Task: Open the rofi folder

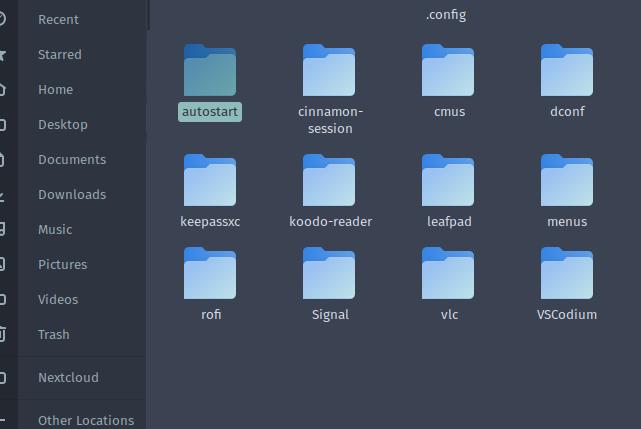Action: [x=210, y=274]
